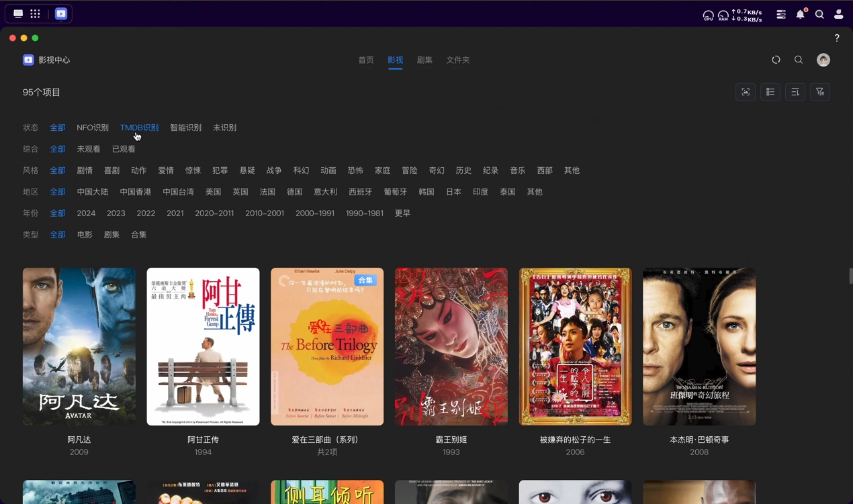Switch to the 剧集 tab
853x504 pixels.
(x=424, y=60)
